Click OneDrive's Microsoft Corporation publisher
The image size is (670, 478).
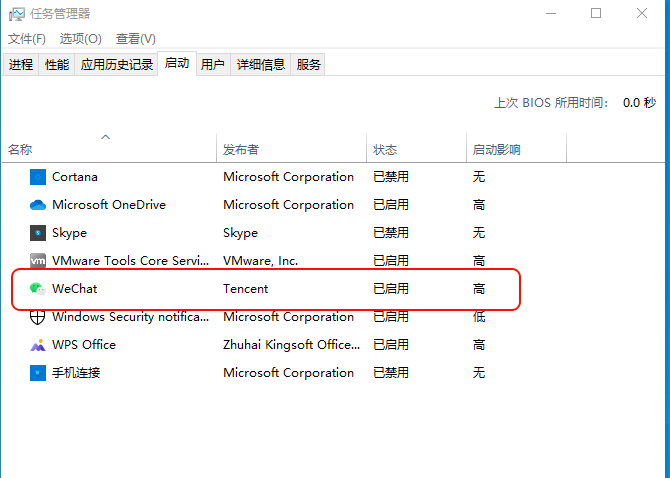tap(288, 205)
